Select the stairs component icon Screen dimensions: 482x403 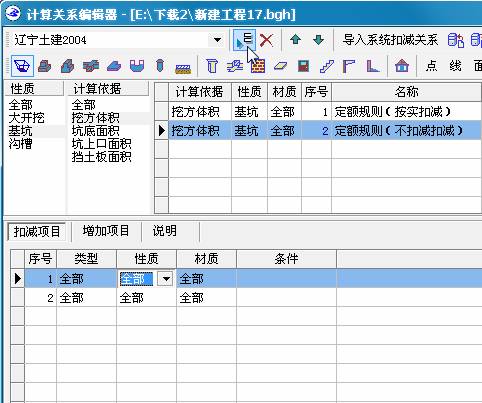coord(327,66)
